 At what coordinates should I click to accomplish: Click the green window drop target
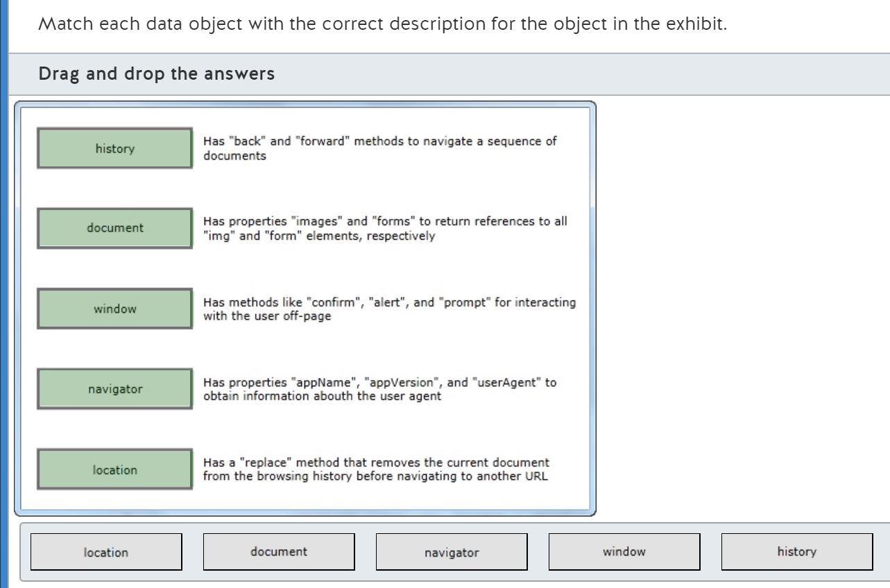[x=114, y=309]
